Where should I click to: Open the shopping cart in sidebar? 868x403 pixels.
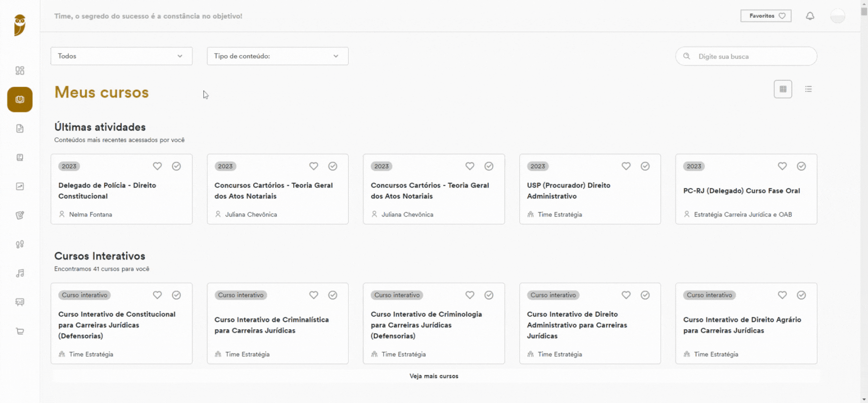click(x=20, y=331)
